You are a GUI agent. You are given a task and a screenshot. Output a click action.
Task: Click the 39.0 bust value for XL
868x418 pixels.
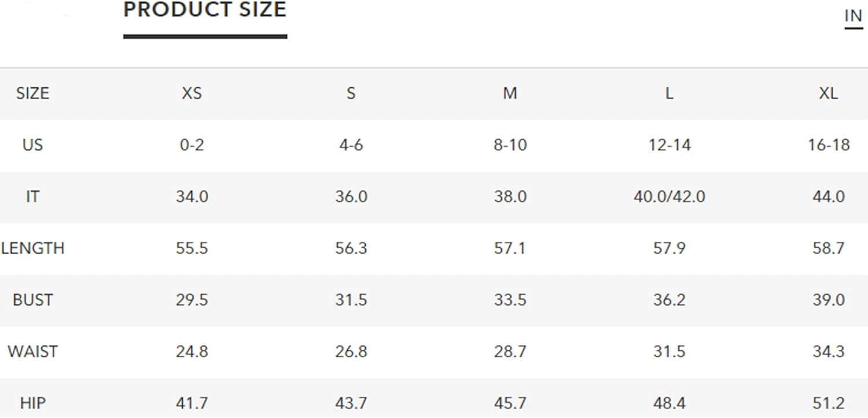coord(829,300)
